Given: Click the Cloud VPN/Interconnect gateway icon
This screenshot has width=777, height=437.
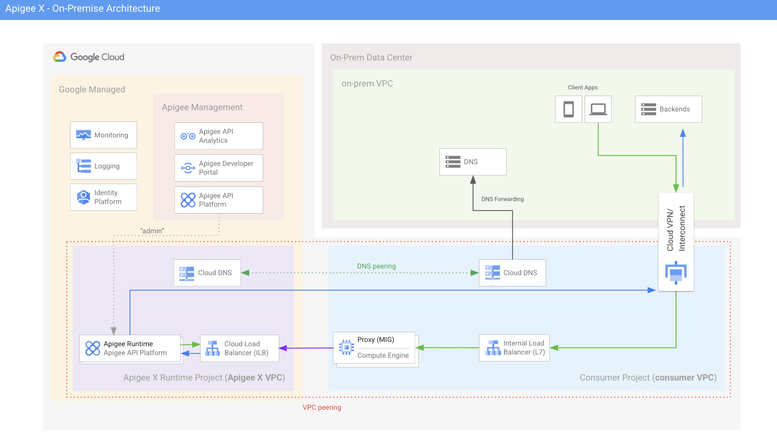Looking at the screenshot, I should 675,273.
